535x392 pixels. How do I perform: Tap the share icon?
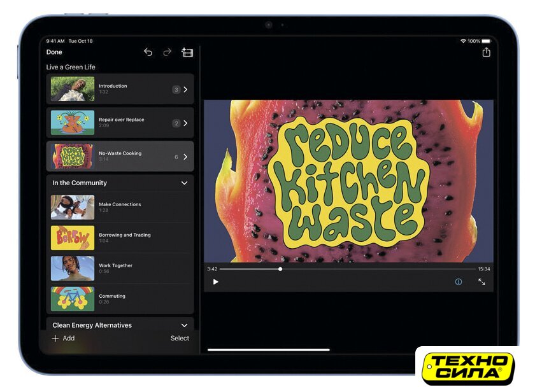(x=486, y=52)
